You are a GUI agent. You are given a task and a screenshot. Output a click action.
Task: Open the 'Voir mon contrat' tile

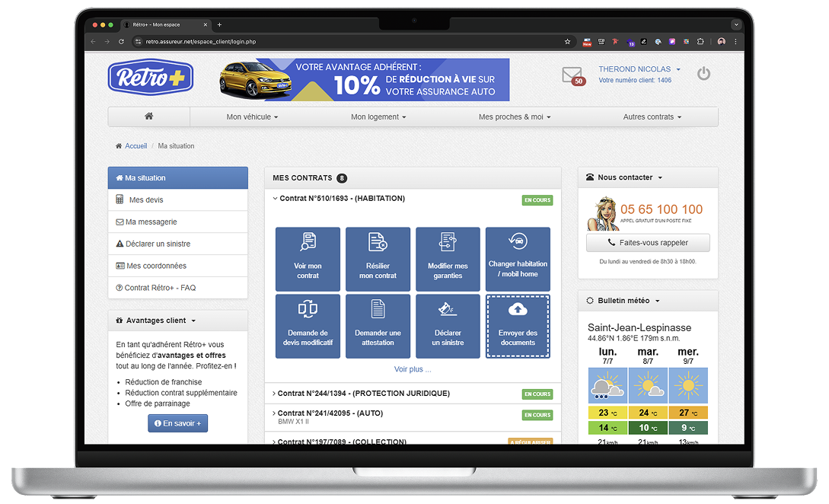tap(308, 259)
